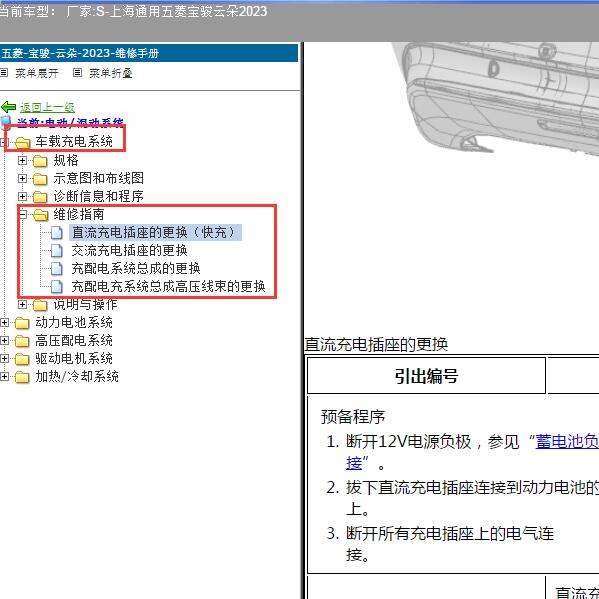
Task: Collapse the 维修指南 tree node
Action: click(x=23, y=214)
